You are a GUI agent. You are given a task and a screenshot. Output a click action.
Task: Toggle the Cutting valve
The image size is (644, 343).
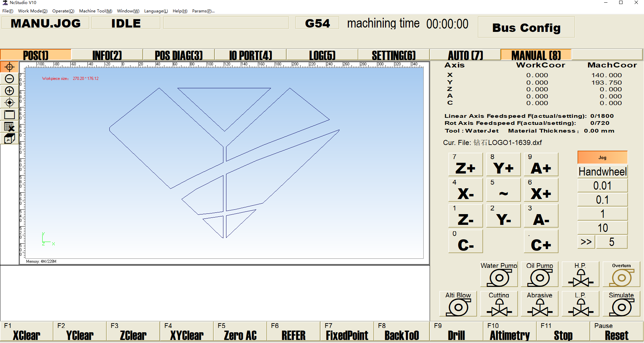click(499, 304)
